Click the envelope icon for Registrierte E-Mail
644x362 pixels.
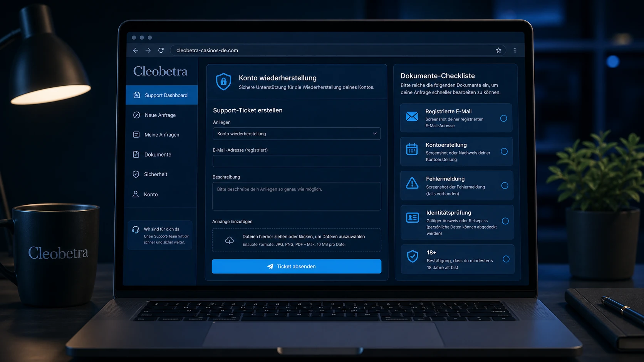[412, 117]
